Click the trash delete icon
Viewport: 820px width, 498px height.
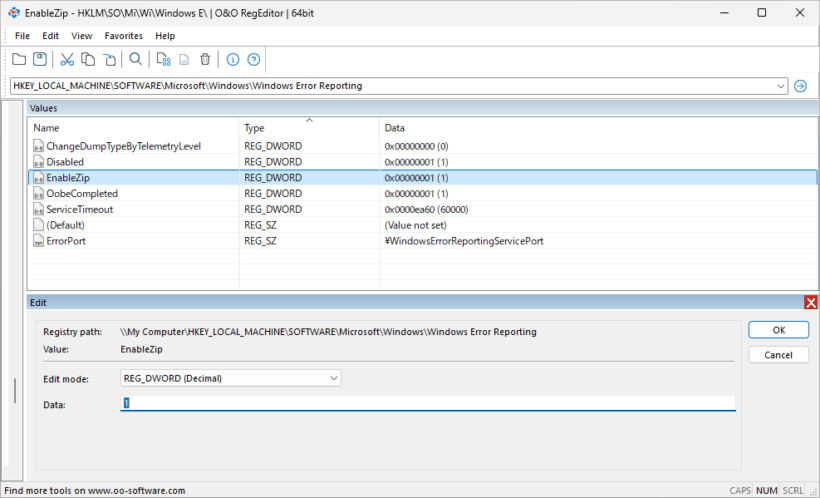205,59
